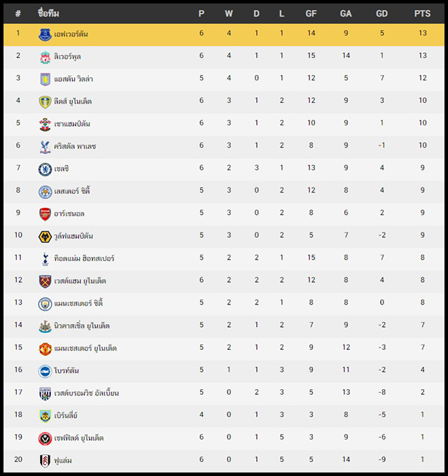Click the Arsenal club crest icon
The height and width of the screenshot is (476, 448).
(x=45, y=214)
